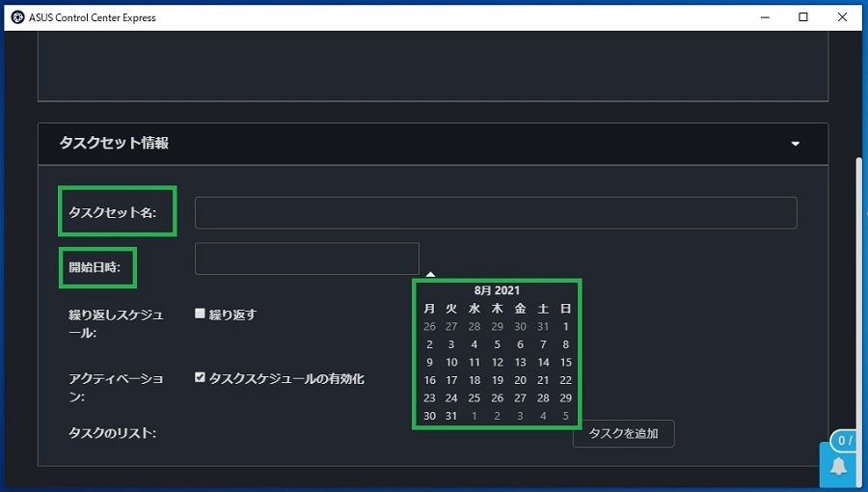The image size is (868, 492).
Task: Pick greyed September 5 in the bottom row
Action: 566,416
